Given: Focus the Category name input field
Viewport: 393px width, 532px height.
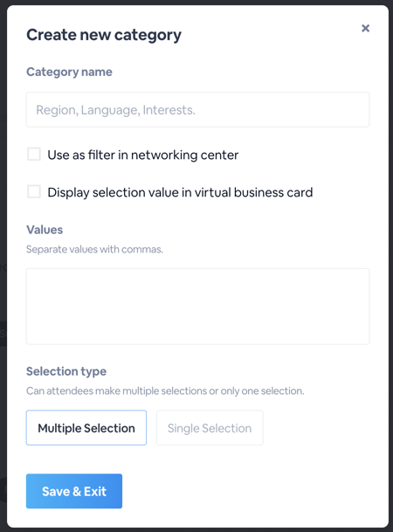Looking at the screenshot, I should point(197,109).
